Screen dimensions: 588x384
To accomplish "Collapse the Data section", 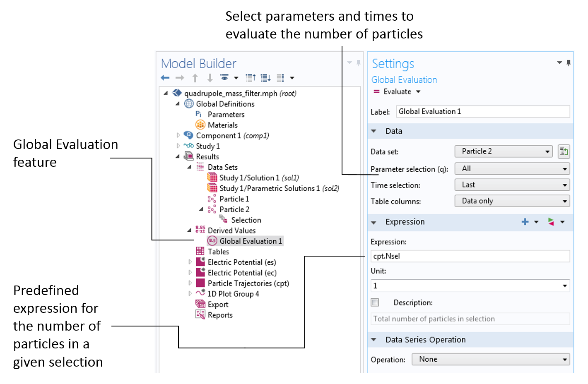I will 374,131.
